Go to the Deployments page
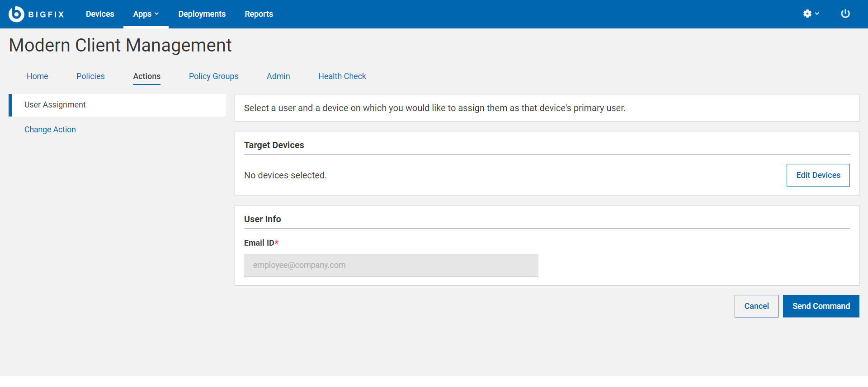Viewport: 868px width, 387px height. tap(202, 14)
